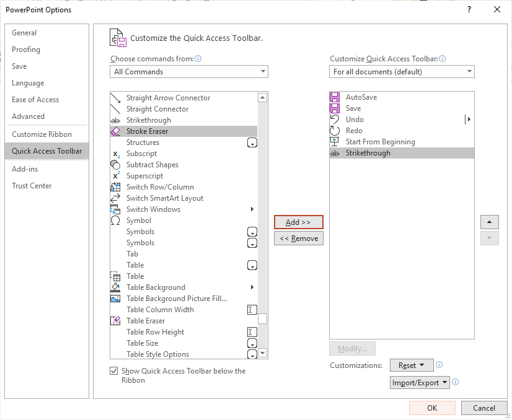Open the Customize Ribbon category
The height and width of the screenshot is (420, 512).
pos(46,134)
